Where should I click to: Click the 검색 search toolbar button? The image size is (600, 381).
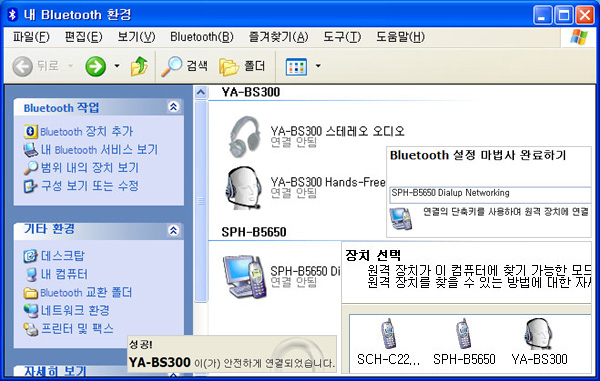point(184,66)
